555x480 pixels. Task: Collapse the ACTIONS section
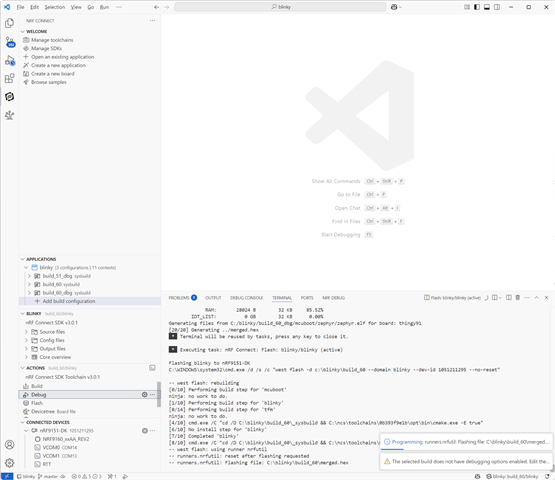coord(23,368)
